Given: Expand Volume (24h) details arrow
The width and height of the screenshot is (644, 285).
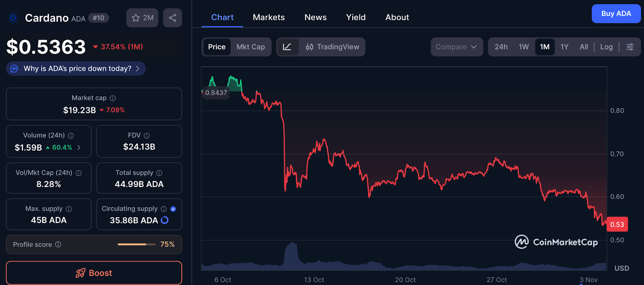Looking at the screenshot, I should [x=79, y=148].
